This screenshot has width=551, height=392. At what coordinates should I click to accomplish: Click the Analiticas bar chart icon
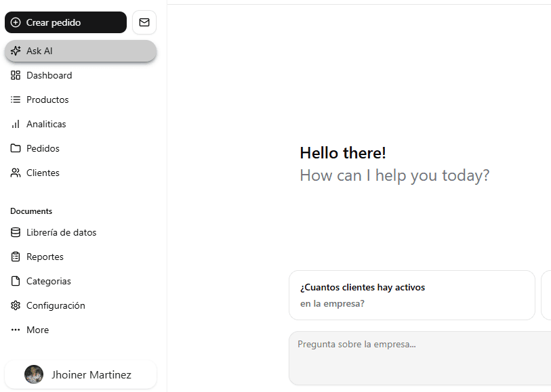16,124
